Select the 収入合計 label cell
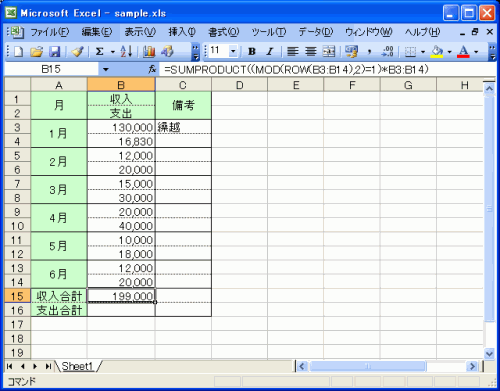Image resolution: width=500 pixels, height=391 pixels. (x=59, y=296)
